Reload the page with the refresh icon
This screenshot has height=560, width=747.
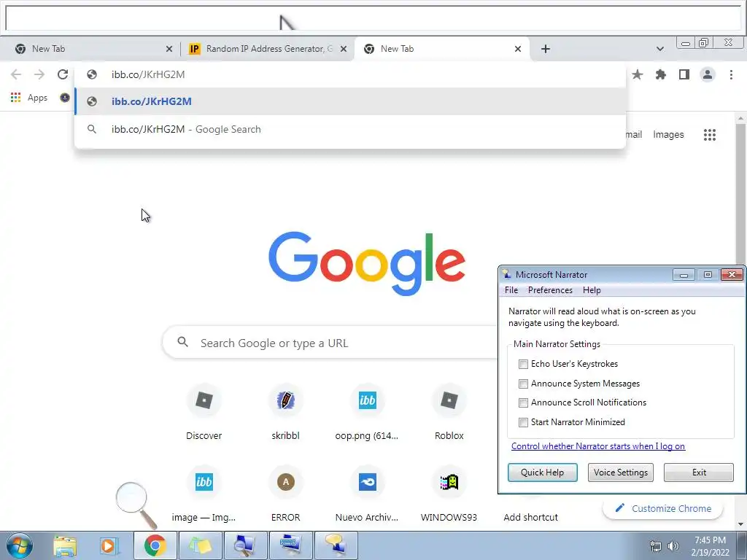63,74
